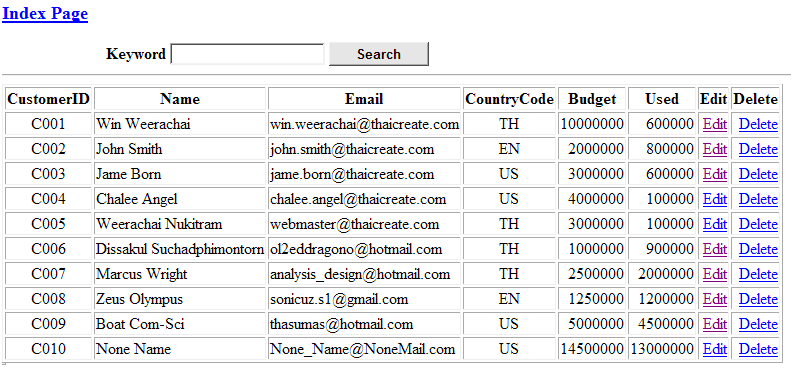Open the Index Page link

[x=45, y=14]
